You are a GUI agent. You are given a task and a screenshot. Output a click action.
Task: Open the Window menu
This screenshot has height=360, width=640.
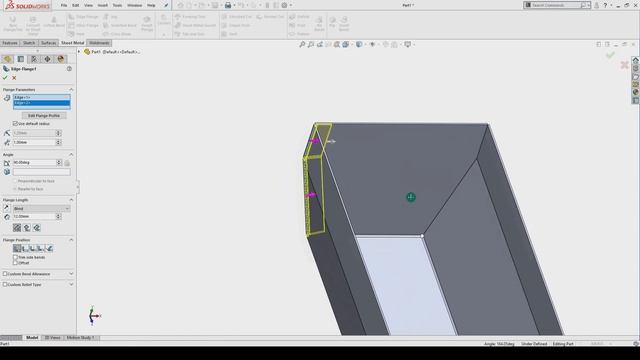click(134, 5)
